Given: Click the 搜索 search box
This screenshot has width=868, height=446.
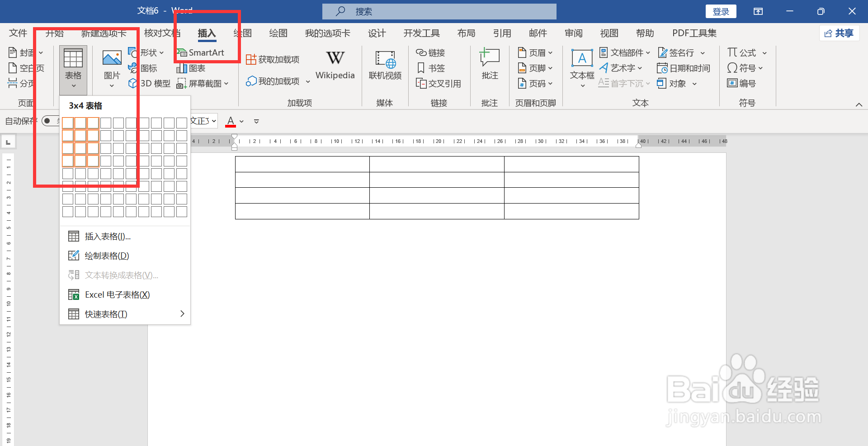Looking at the screenshot, I should coord(439,12).
